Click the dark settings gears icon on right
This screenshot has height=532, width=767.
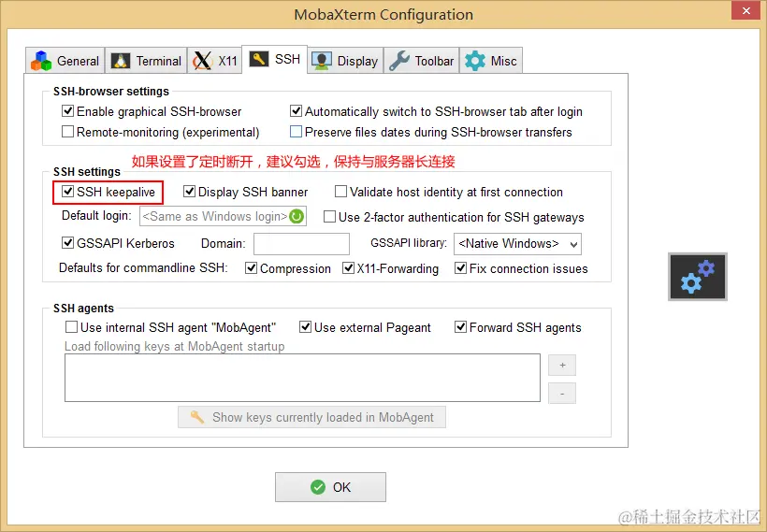698,276
